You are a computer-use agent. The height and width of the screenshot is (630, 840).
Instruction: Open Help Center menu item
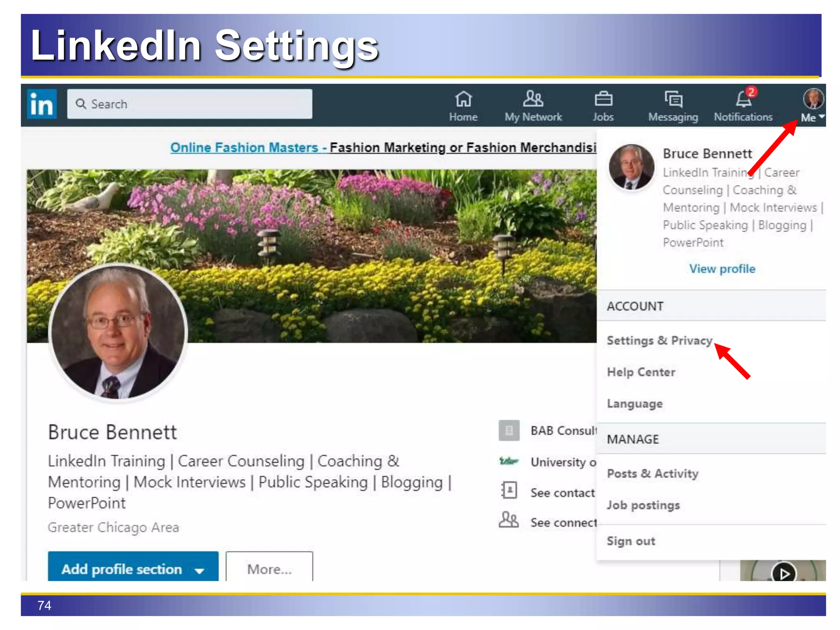coord(641,372)
